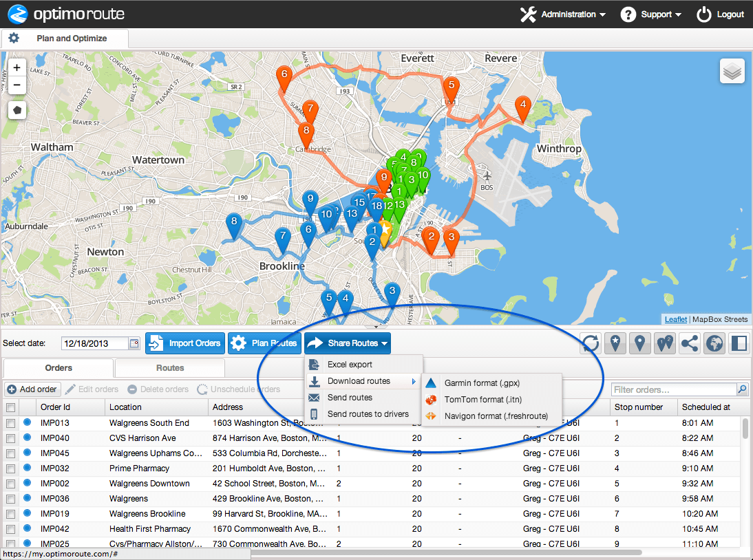This screenshot has height=560, width=753.
Task: Toggle the select-all orders header checkbox
Action: coord(10,407)
